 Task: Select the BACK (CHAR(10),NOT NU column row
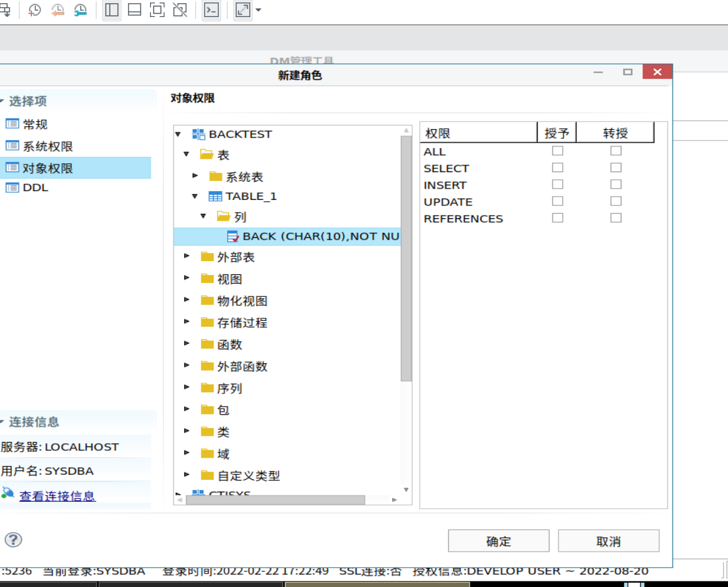(287, 236)
